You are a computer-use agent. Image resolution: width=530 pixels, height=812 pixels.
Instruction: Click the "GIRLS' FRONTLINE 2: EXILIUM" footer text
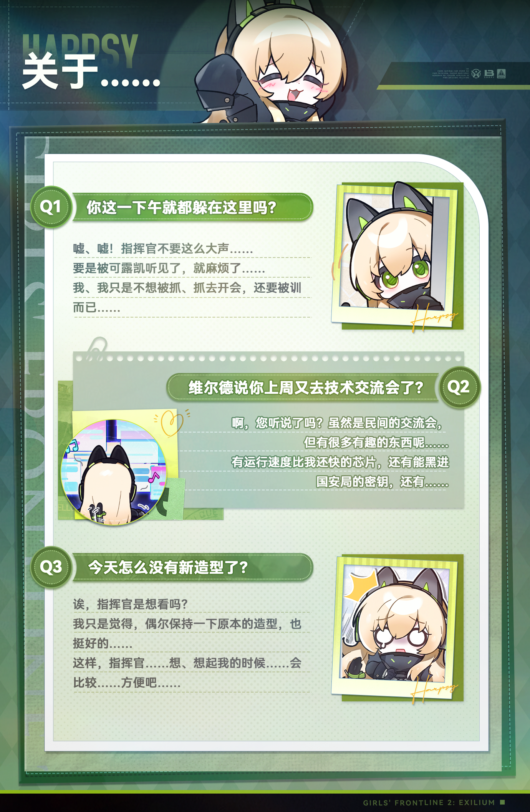coord(429,802)
